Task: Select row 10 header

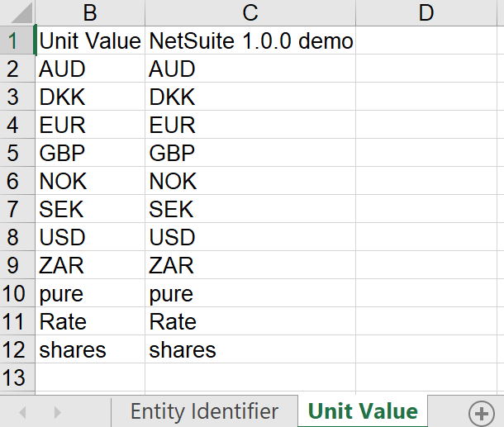Action: [17, 293]
